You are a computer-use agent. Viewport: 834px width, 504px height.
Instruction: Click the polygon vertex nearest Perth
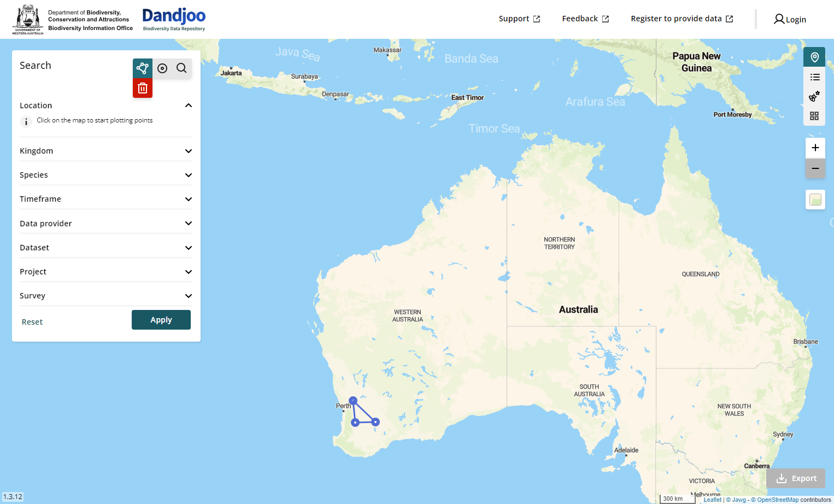353,401
